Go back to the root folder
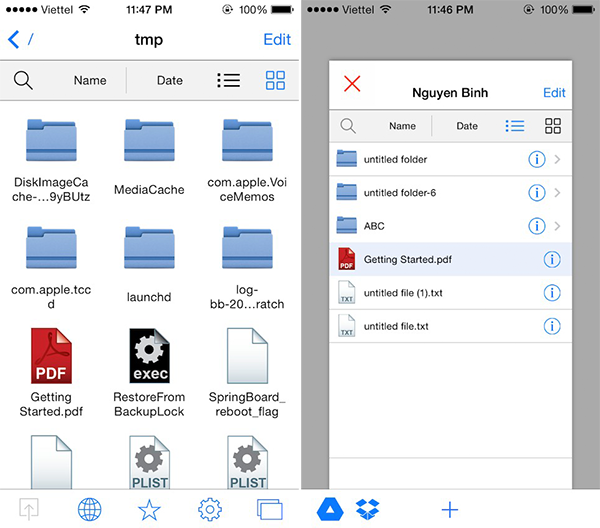This screenshot has width=600, height=528. (20, 40)
